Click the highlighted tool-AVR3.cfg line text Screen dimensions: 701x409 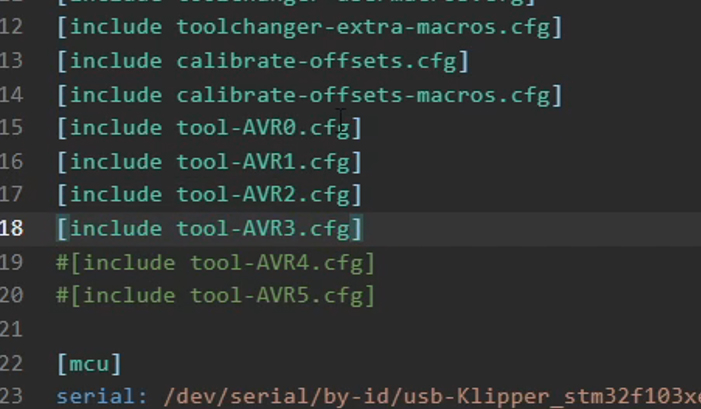pos(209,229)
